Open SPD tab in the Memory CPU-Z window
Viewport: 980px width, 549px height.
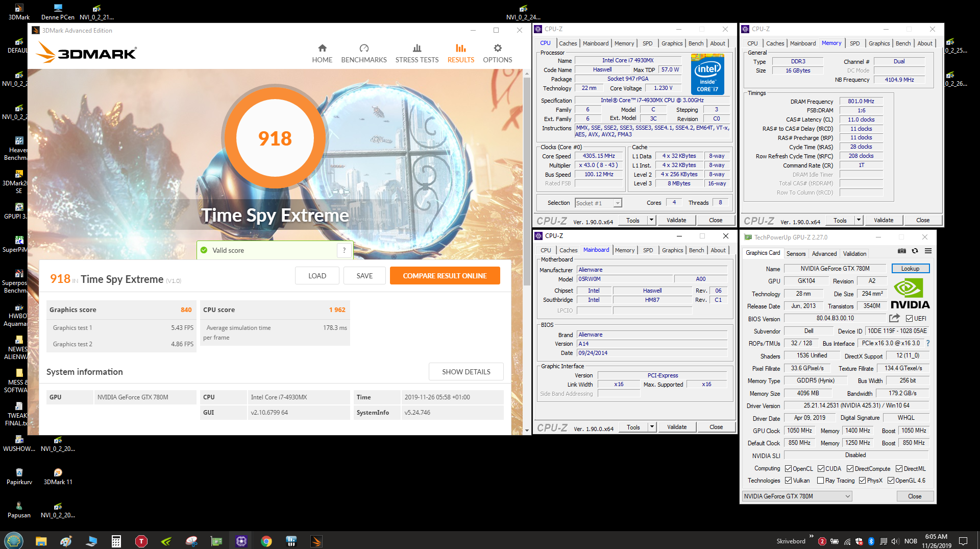[x=854, y=43]
